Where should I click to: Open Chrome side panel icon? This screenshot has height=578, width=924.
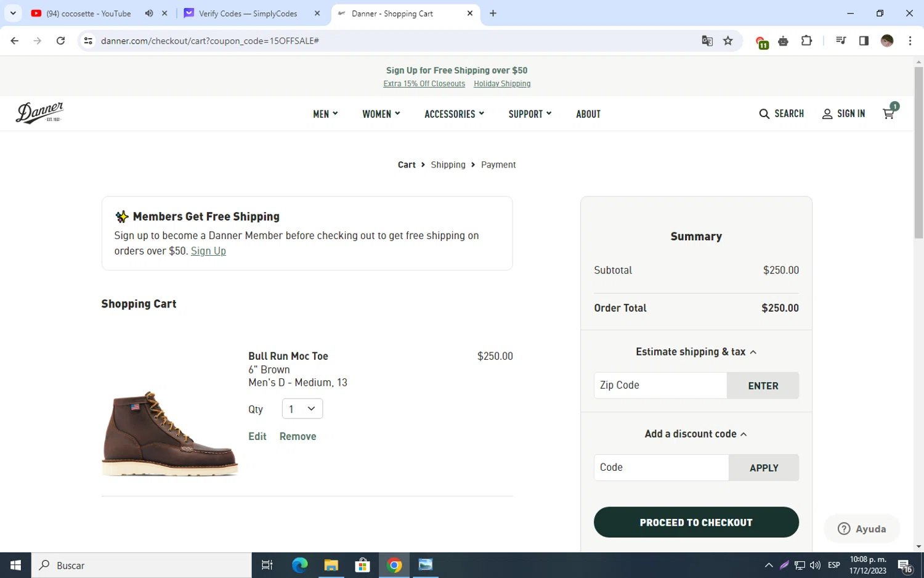coord(864,41)
